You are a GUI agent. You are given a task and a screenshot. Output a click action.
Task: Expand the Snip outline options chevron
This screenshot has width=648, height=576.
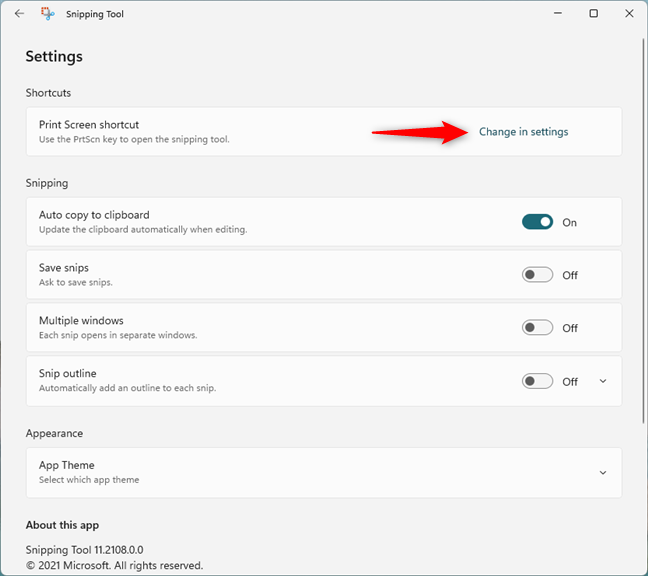point(602,381)
